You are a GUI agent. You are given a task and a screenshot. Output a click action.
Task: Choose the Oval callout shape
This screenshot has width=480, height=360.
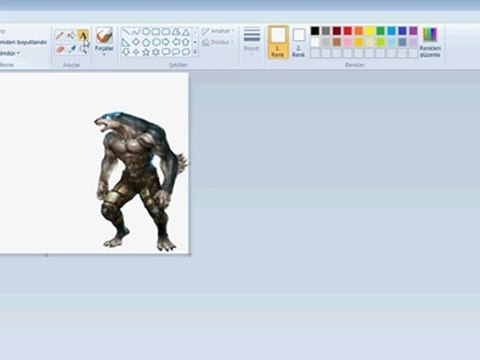pyautogui.click(x=176, y=52)
